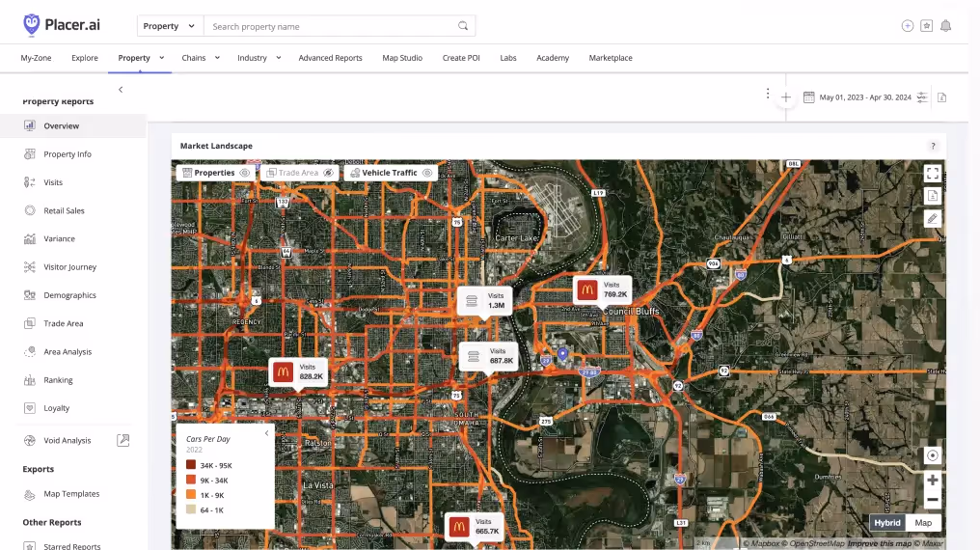This screenshot has width=980, height=550.
Task: Open Map Studio tab
Action: pyautogui.click(x=402, y=58)
